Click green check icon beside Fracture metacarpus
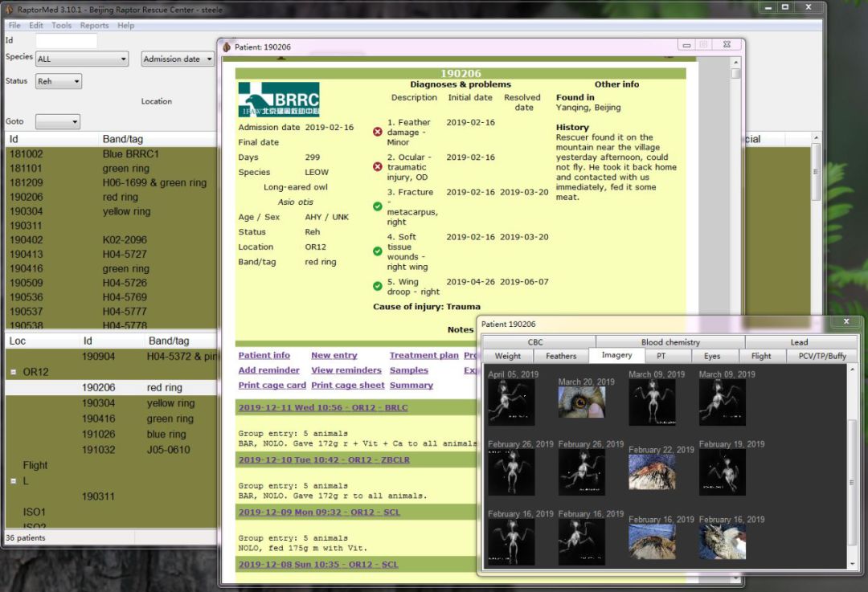This screenshot has height=592, width=868. [x=378, y=206]
